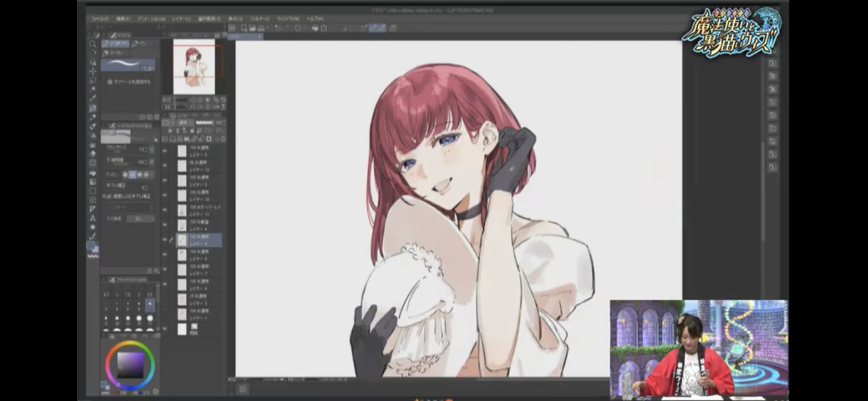Screen dimensions: 868x401
Task: Open the 入り抜き dropdown
Action: point(140,219)
